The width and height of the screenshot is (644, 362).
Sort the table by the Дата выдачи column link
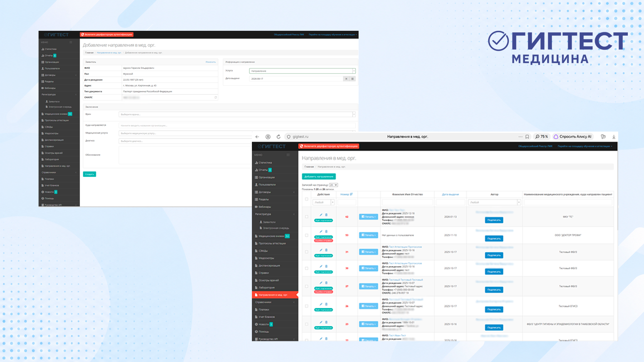pyautogui.click(x=450, y=194)
